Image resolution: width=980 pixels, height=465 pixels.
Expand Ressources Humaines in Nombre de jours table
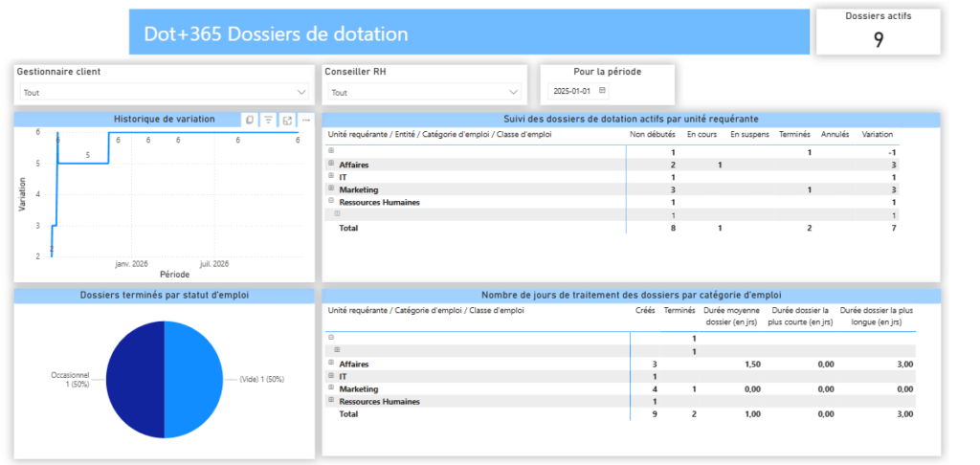pos(331,401)
